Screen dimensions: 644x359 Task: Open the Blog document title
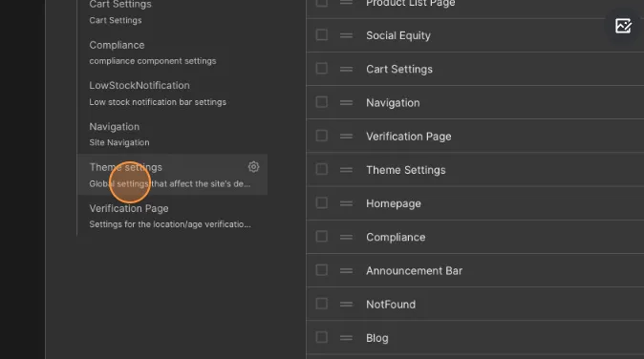click(x=377, y=338)
